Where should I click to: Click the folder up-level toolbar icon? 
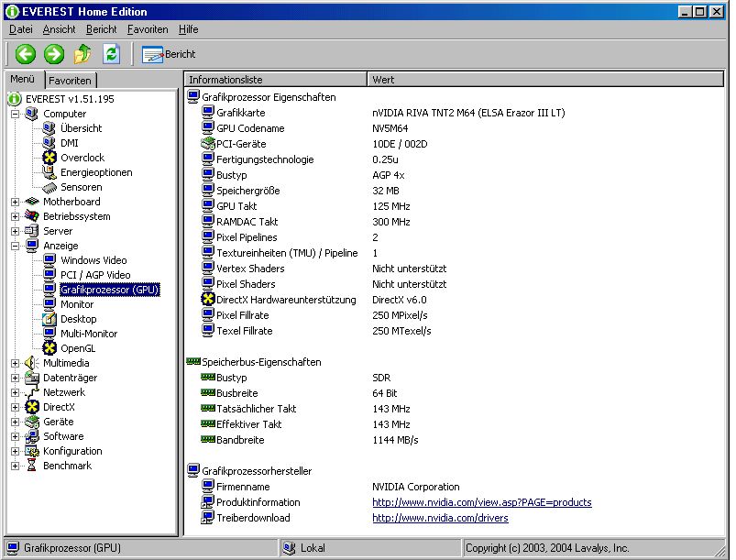tap(82, 54)
